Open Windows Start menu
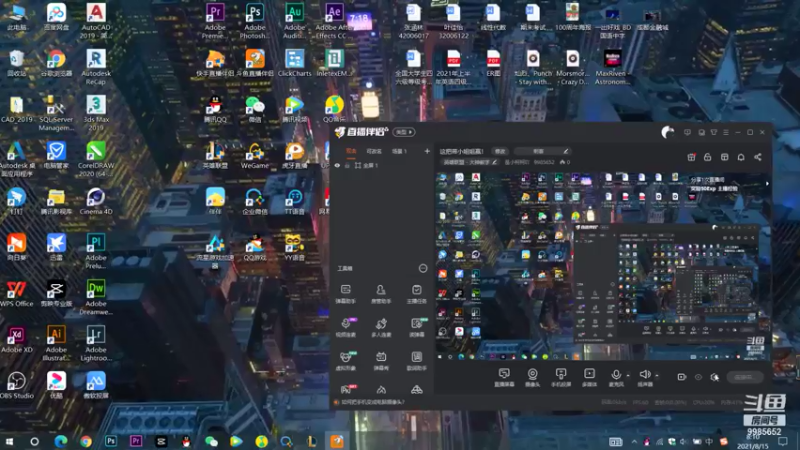 (9, 441)
